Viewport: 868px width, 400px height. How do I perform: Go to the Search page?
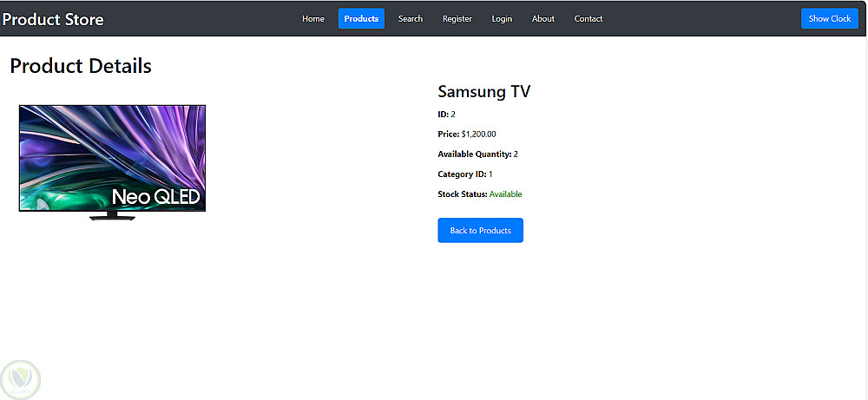tap(411, 19)
